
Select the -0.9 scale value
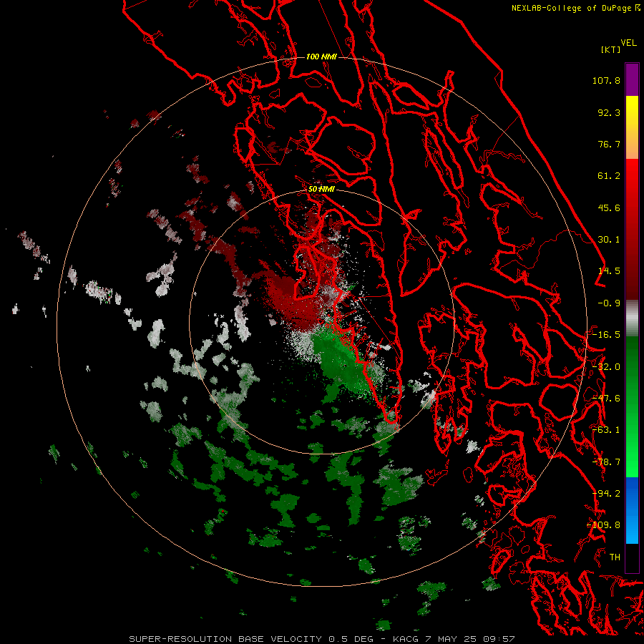click(609, 303)
